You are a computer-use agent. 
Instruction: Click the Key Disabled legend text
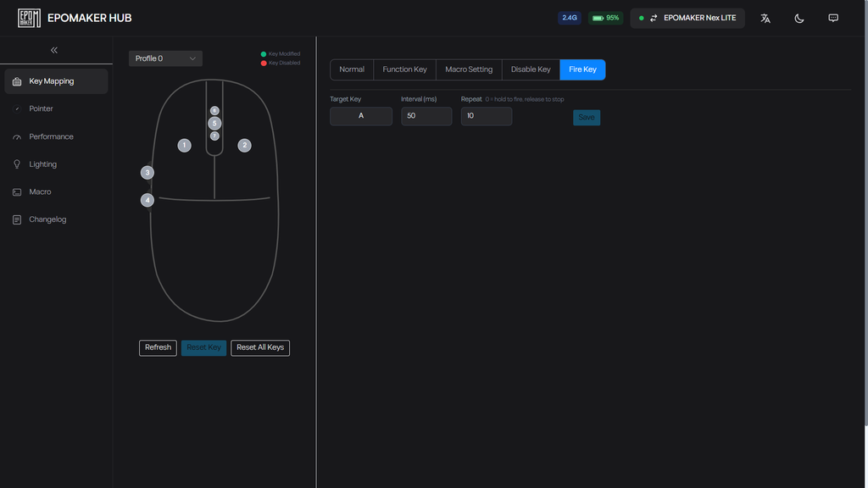[285, 63]
